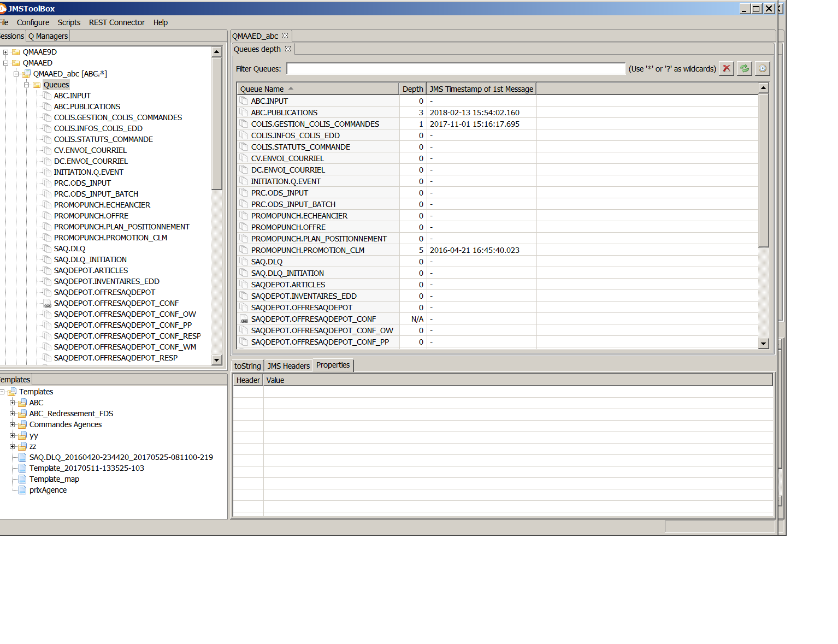Click the session tree scrollbar up arrow
Image resolution: width=838 pixels, height=644 pixels.
coord(217,52)
